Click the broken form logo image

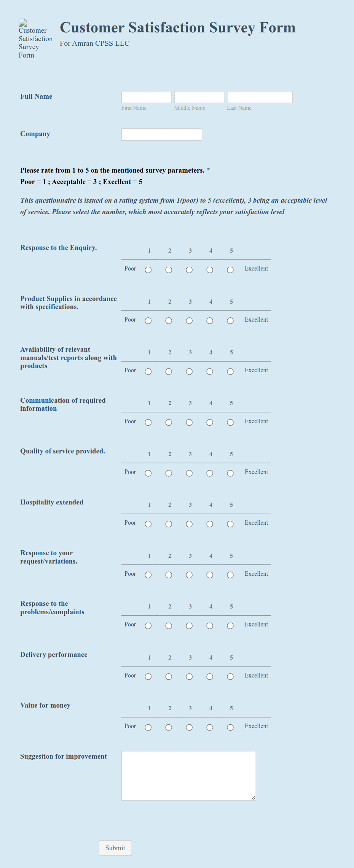click(24, 23)
